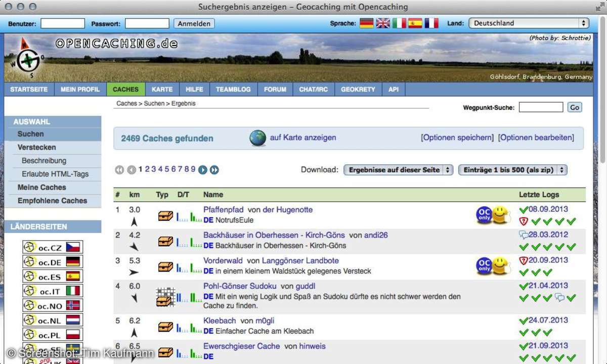Viewport: 607px width, 364px height.
Task: Click [Optionen speichern] link
Action: 457,138
